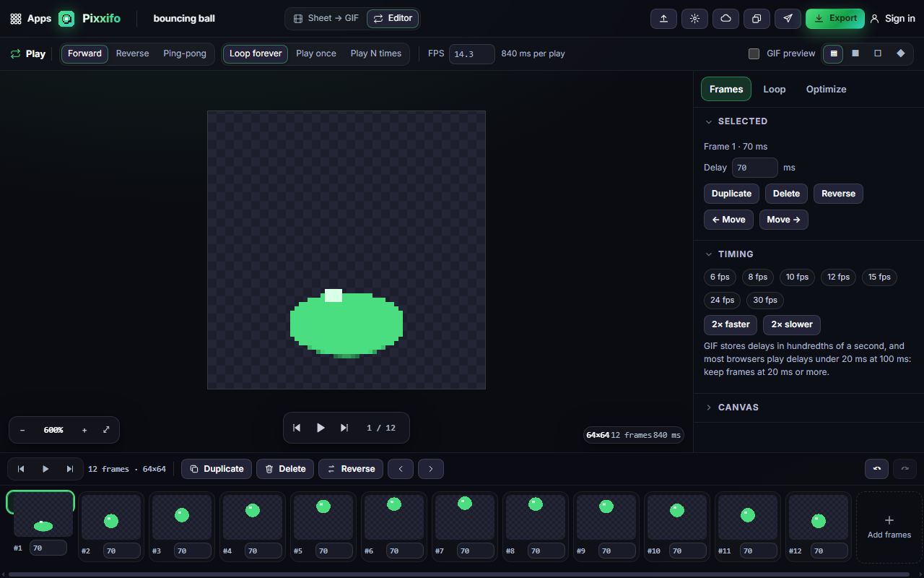The height and width of the screenshot is (578, 924).
Task: Click the green Export button
Action: (835, 19)
